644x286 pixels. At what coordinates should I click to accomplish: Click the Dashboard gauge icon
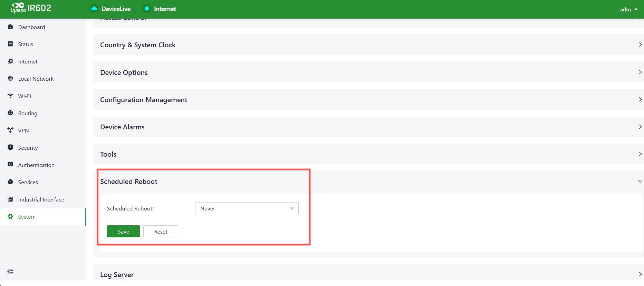pyautogui.click(x=10, y=27)
